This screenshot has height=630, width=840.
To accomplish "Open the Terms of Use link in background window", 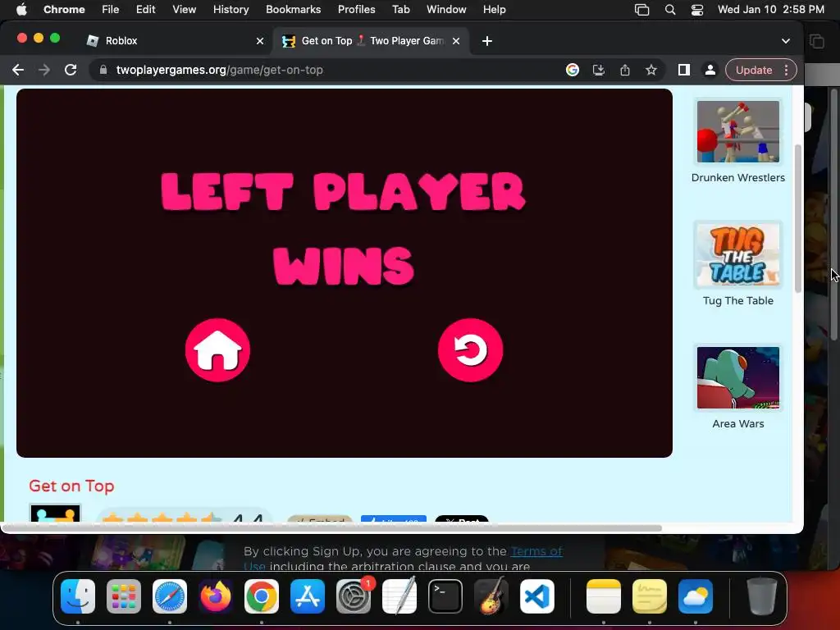I will [536, 551].
